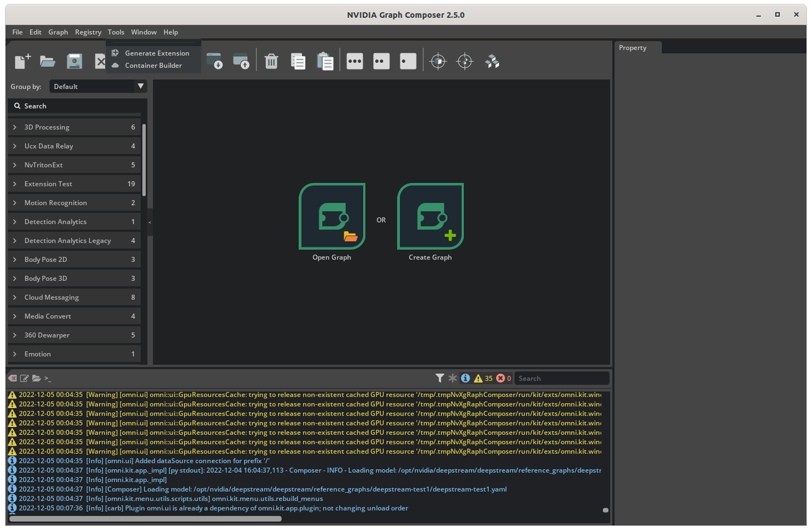Expand the Body Pose 3D category

point(75,279)
